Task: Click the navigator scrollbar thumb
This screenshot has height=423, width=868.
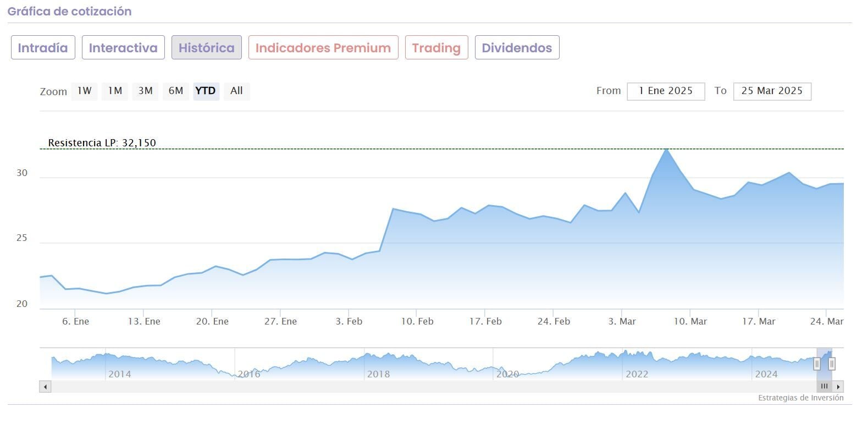Action: pos(824,387)
